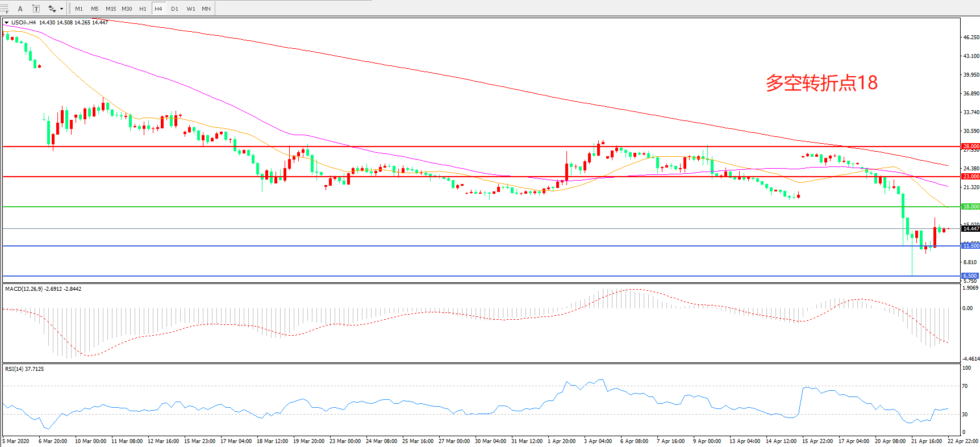This screenshot has height=447, width=980.
Task: Select the M30 timeframe button
Action: coord(127,9)
